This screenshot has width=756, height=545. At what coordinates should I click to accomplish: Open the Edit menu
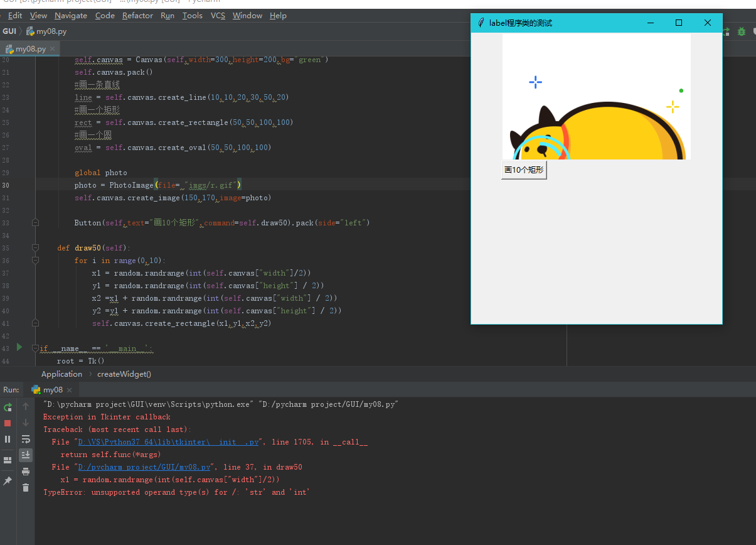pyautogui.click(x=15, y=16)
